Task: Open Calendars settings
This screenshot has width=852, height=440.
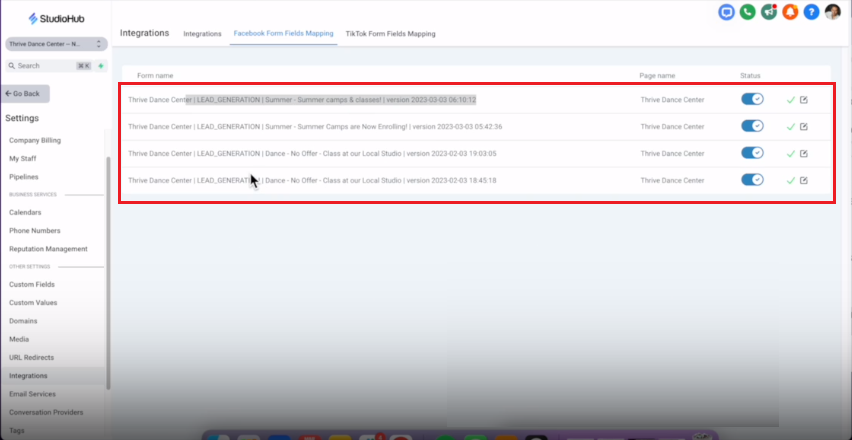Action: coord(25,212)
